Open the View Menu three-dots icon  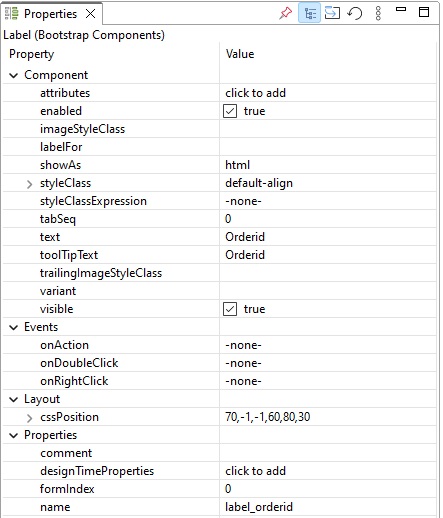point(378,13)
